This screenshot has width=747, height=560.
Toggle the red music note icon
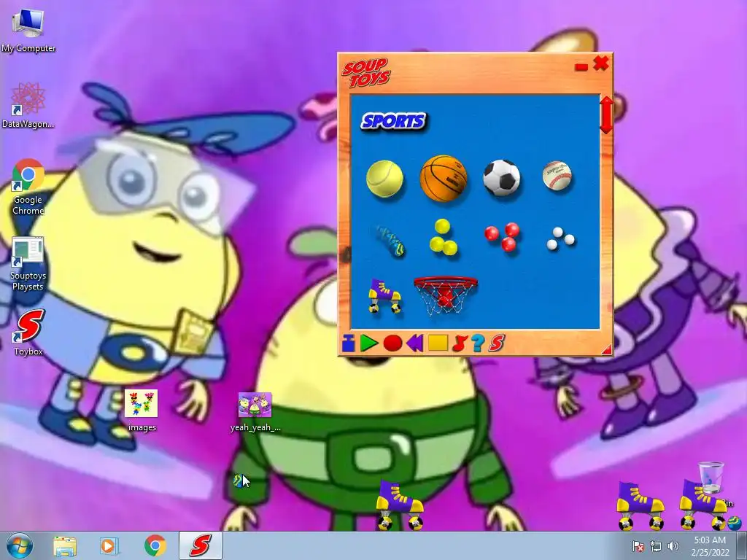[x=460, y=343]
